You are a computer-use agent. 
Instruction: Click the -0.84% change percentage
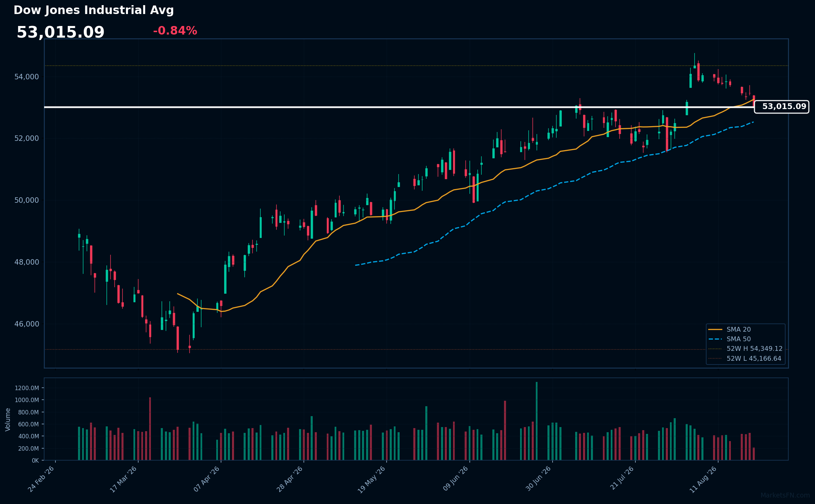[x=175, y=31]
